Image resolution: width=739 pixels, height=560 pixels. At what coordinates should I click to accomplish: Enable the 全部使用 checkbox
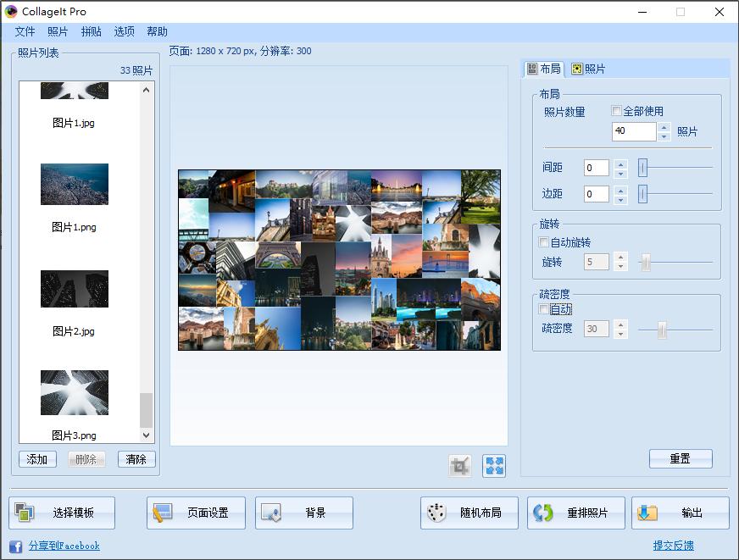pyautogui.click(x=616, y=112)
